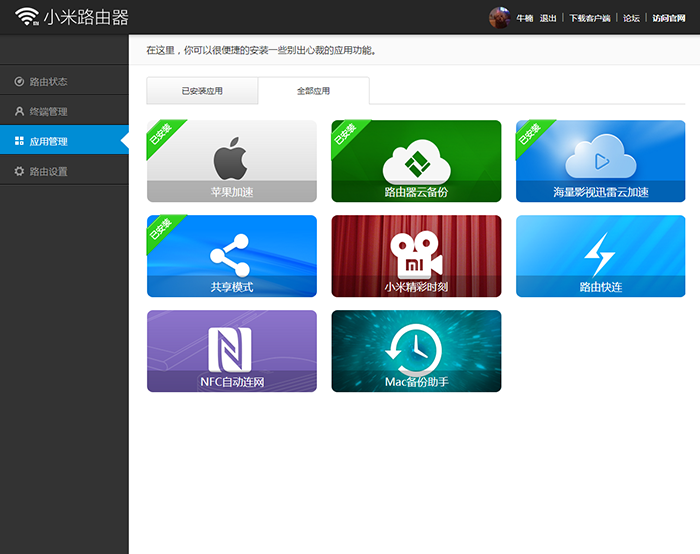The width and height of the screenshot is (700, 554).
Task: Open the NFC auto-connect app (NFC自动连网)
Action: tap(231, 351)
